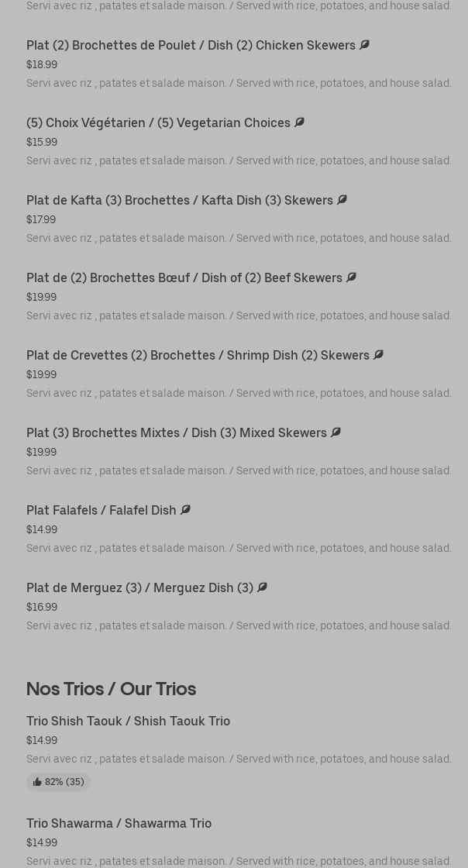Click leaf icon next to Merguez Dish
This screenshot has width=468, height=868.
(262, 587)
